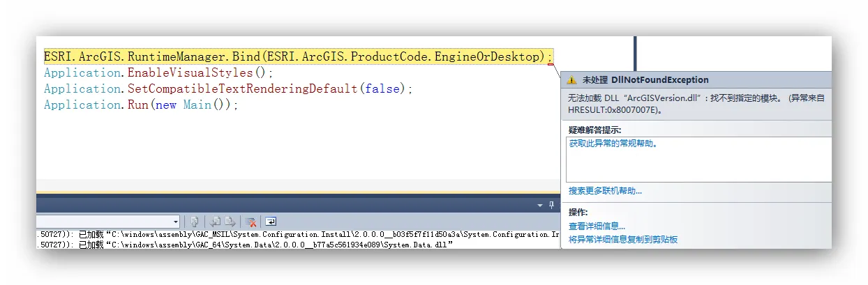Click 搜索更多联机帮助 link
The height and width of the screenshot is (285, 868).
(605, 190)
